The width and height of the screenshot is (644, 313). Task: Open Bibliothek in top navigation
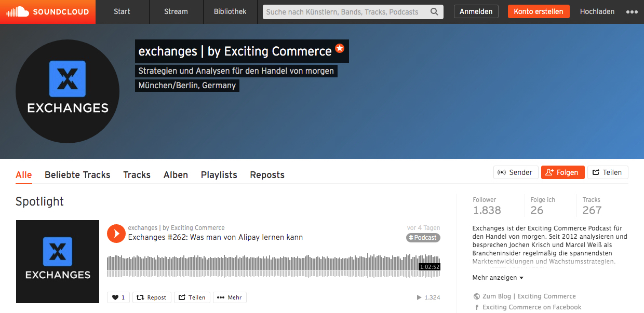pyautogui.click(x=230, y=11)
